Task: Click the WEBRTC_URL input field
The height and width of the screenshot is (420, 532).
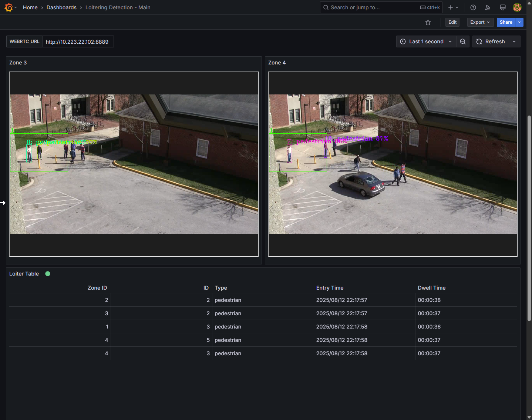Action: [x=78, y=41]
